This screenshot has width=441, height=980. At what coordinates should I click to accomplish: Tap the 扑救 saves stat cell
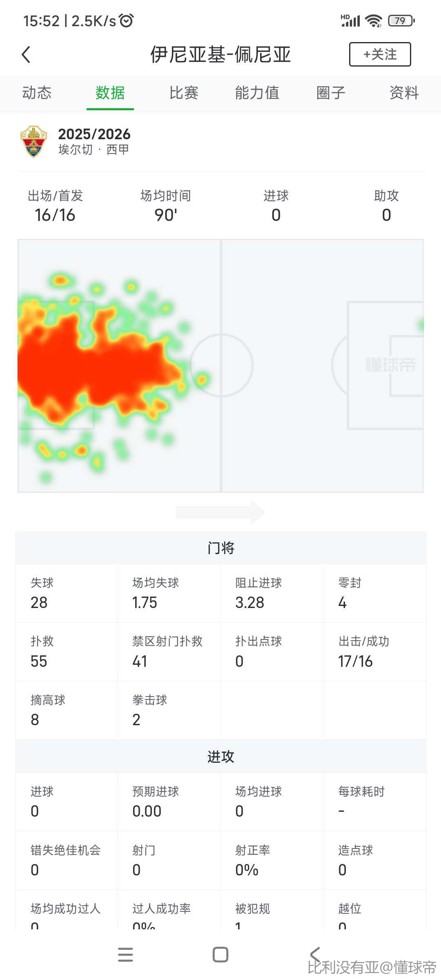pos(67,652)
